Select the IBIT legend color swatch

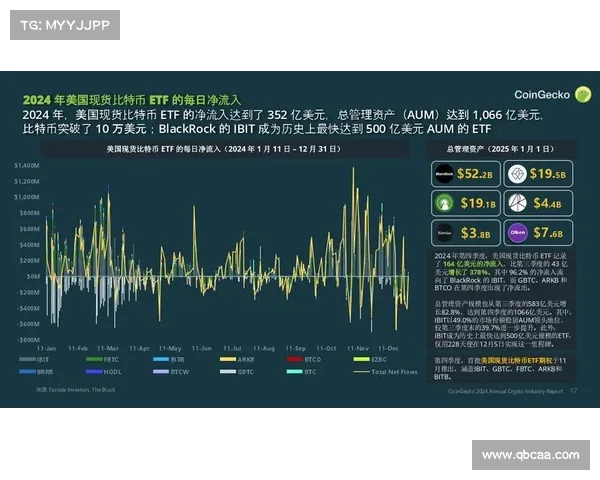click(x=27, y=359)
